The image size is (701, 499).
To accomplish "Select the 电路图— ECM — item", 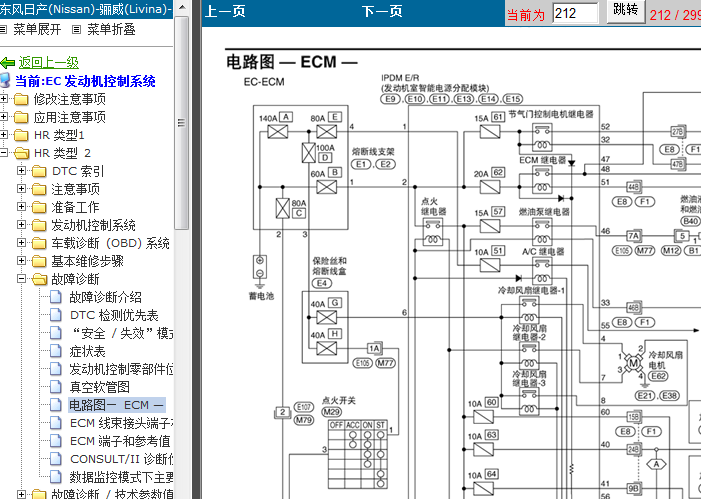I will pyautogui.click(x=117, y=405).
